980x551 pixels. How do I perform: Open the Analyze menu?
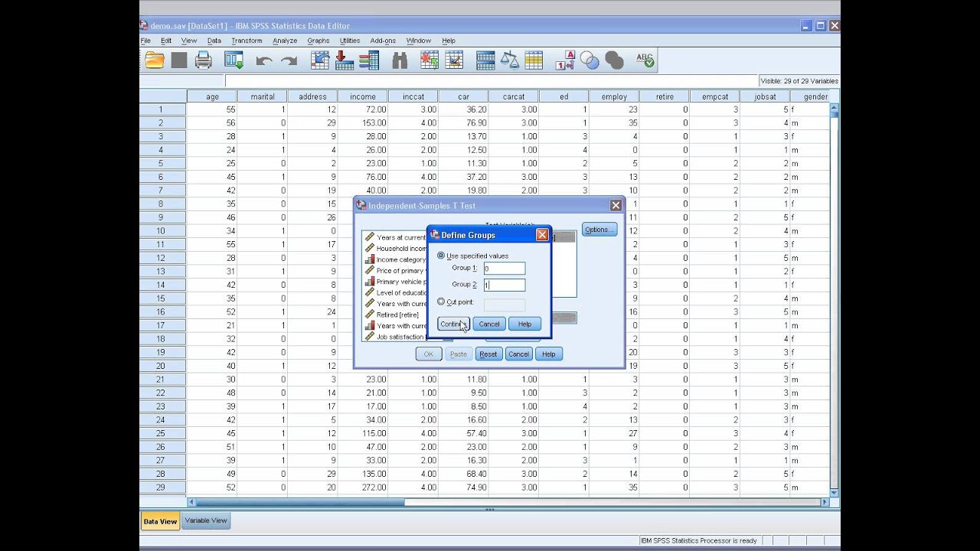point(285,41)
